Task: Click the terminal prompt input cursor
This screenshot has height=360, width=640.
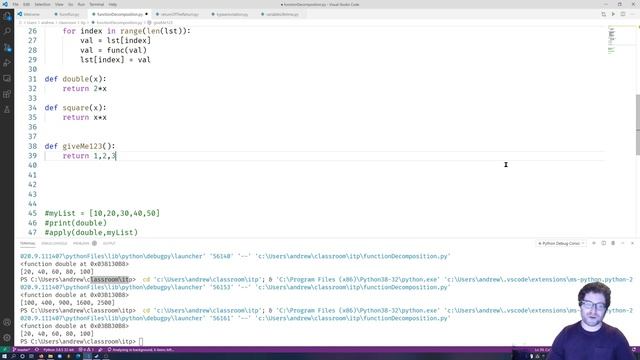Action: (141, 342)
